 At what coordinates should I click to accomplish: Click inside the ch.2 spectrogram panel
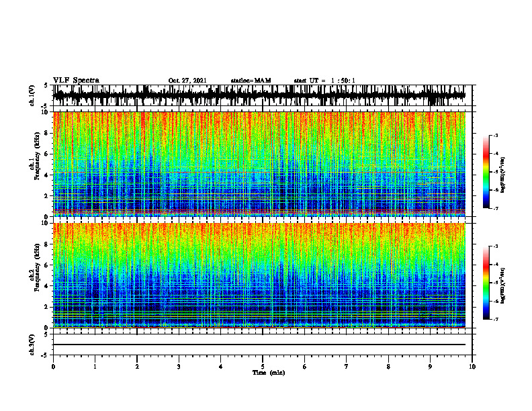(259, 275)
